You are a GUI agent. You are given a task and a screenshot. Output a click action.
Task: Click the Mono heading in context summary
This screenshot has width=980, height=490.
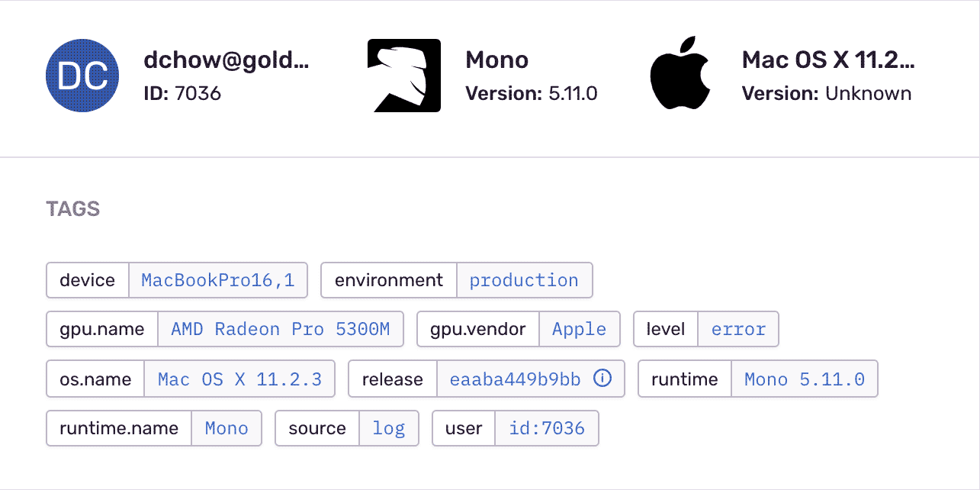pos(496,60)
